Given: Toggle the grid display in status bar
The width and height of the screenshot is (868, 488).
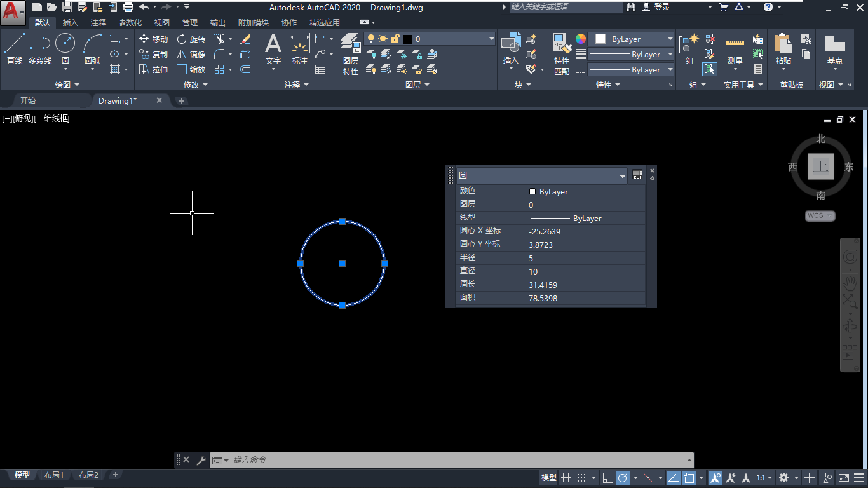Looking at the screenshot, I should [566, 478].
